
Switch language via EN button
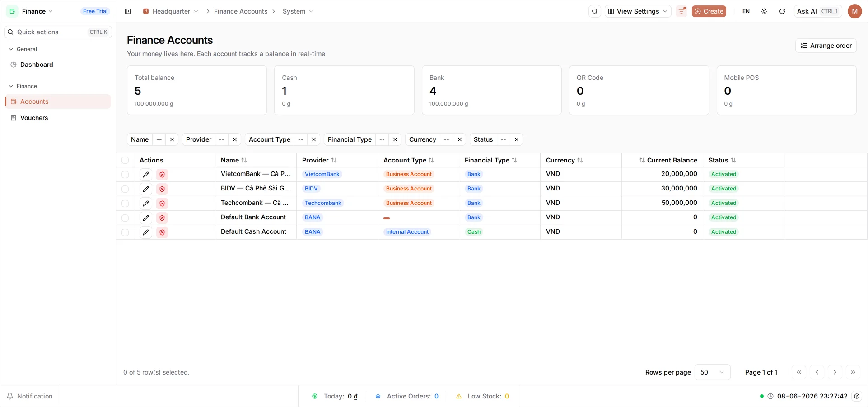coord(746,11)
